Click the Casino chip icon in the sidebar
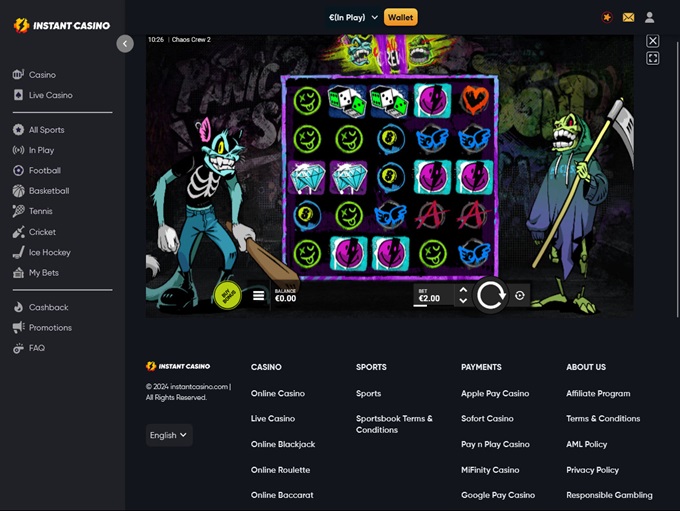680x511 pixels. pyautogui.click(x=18, y=75)
